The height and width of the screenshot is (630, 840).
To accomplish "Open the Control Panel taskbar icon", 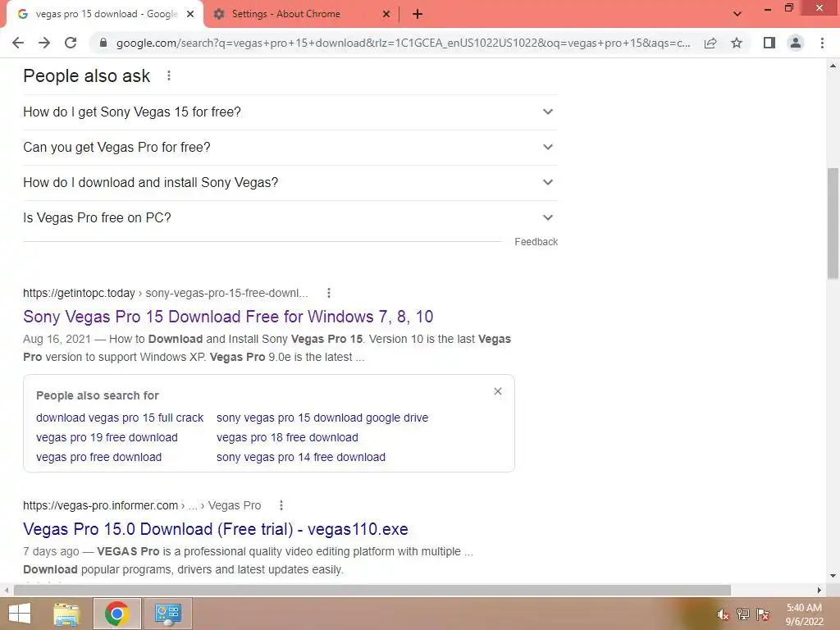I will [167, 614].
